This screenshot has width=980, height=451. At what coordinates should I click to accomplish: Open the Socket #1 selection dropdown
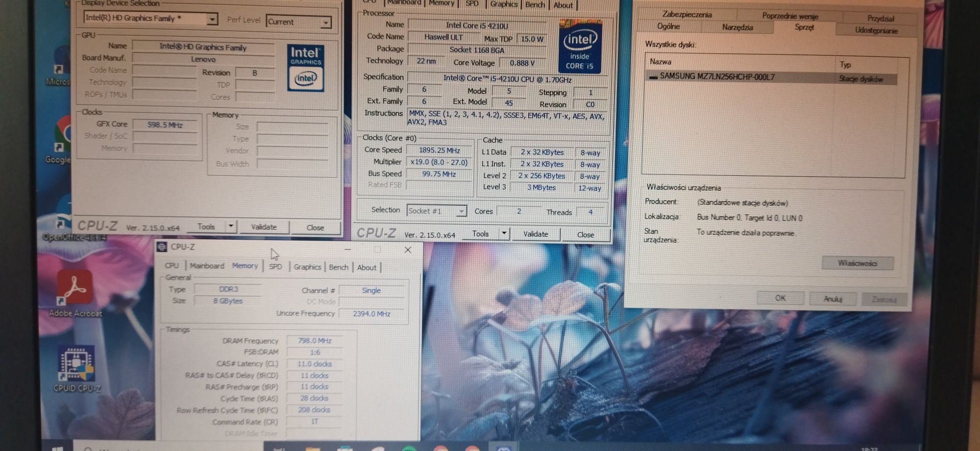pyautogui.click(x=461, y=211)
